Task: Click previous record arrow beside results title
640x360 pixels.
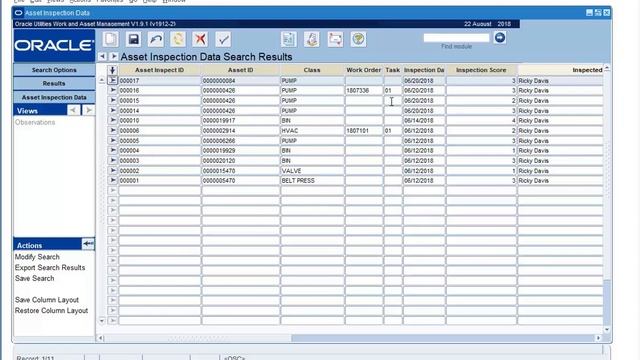Action: click(103, 56)
